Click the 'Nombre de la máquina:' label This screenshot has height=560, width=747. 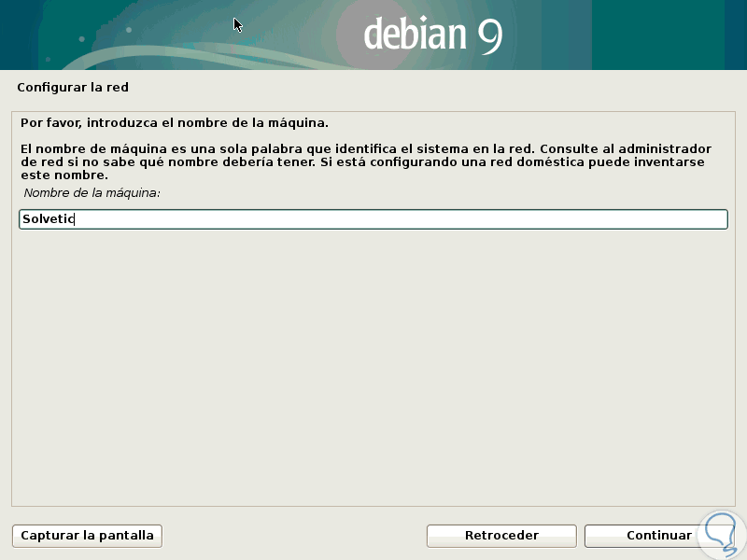[x=92, y=193]
